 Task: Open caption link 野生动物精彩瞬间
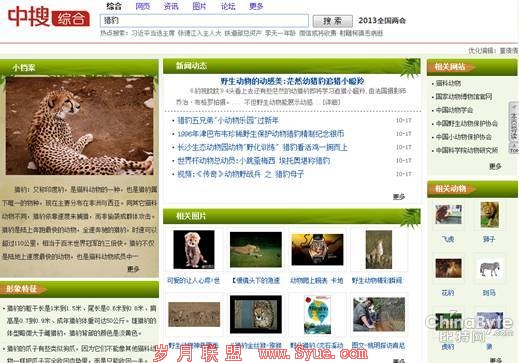click(x=377, y=281)
